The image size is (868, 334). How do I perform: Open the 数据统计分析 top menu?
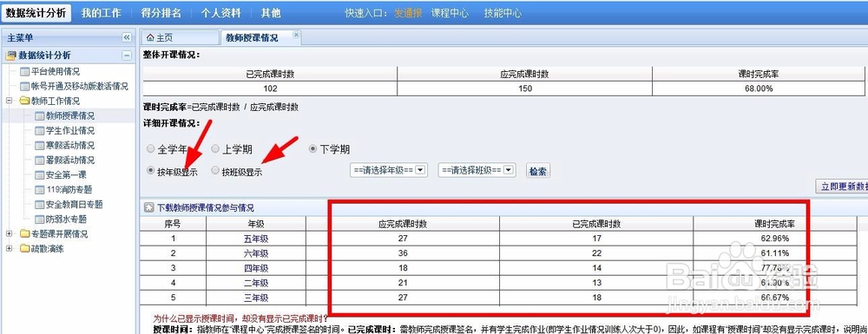tap(36, 13)
